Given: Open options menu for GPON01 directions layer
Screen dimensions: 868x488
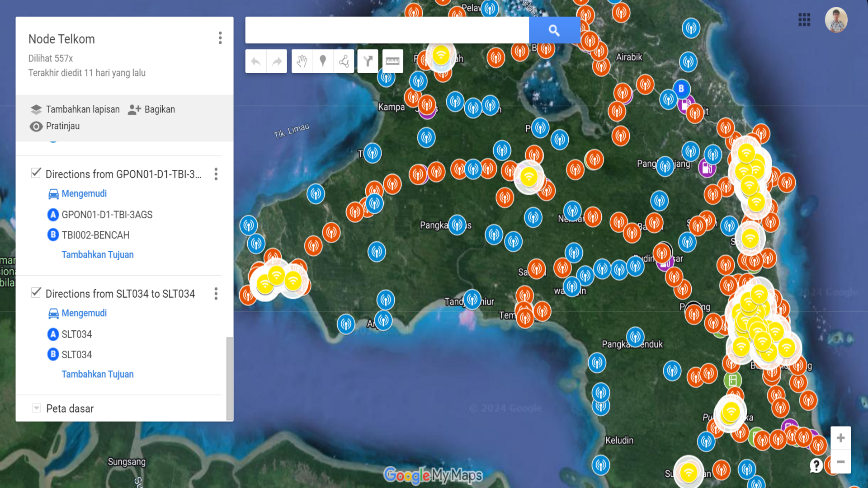Looking at the screenshot, I should (x=216, y=174).
